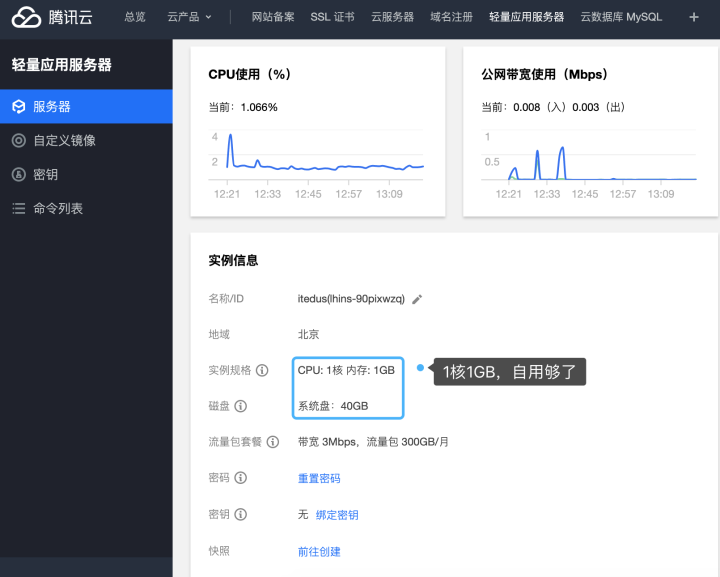This screenshot has height=577, width=720.
Task: Expand the 云产品 dropdown menu
Action: click(189, 17)
